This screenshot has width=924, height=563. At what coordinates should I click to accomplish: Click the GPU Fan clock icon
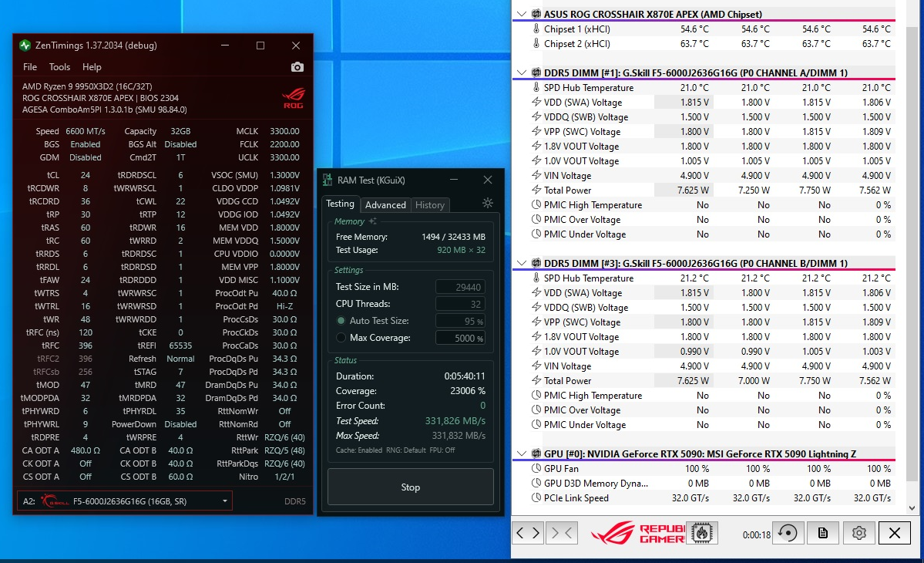click(536, 468)
